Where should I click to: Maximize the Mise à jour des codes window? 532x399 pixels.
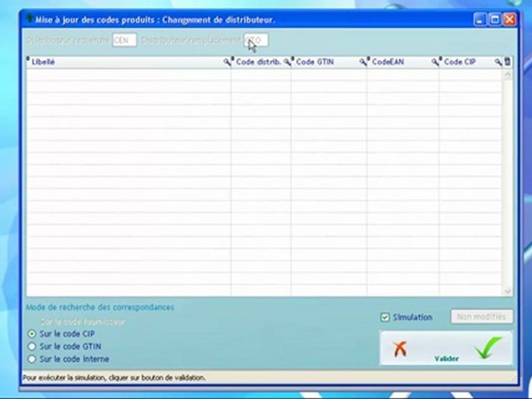pos(495,20)
